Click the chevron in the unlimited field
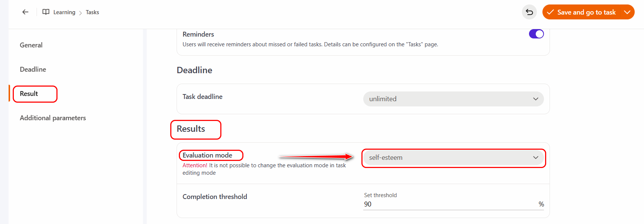Viewport: 644px width, 224px height. [536, 99]
